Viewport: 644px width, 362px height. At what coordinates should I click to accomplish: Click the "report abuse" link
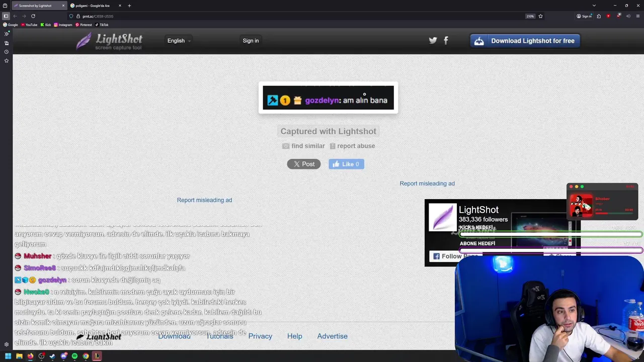tap(352, 146)
